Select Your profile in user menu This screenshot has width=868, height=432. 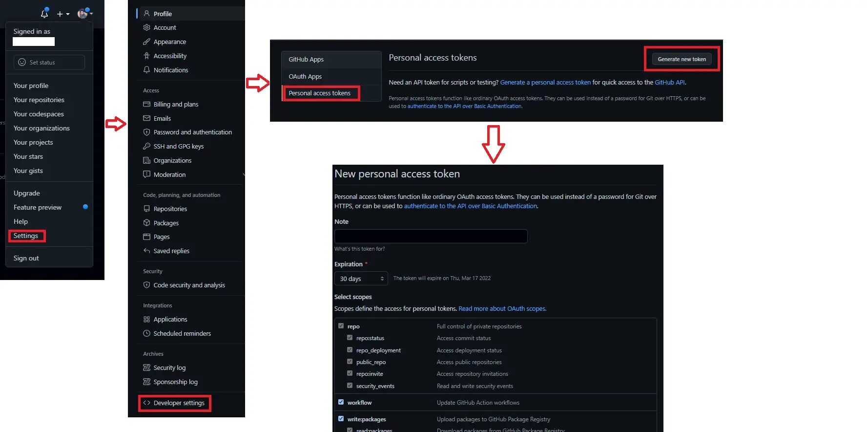click(x=31, y=86)
